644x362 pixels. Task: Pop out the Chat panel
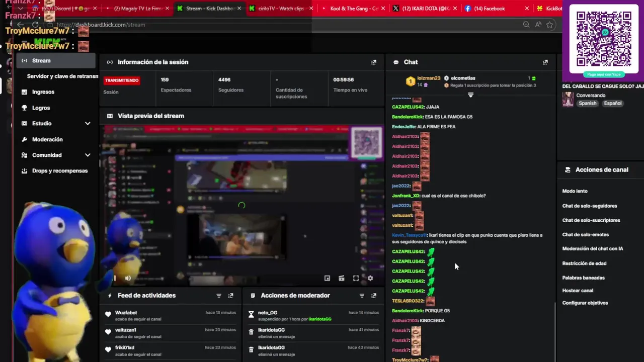coord(545,62)
